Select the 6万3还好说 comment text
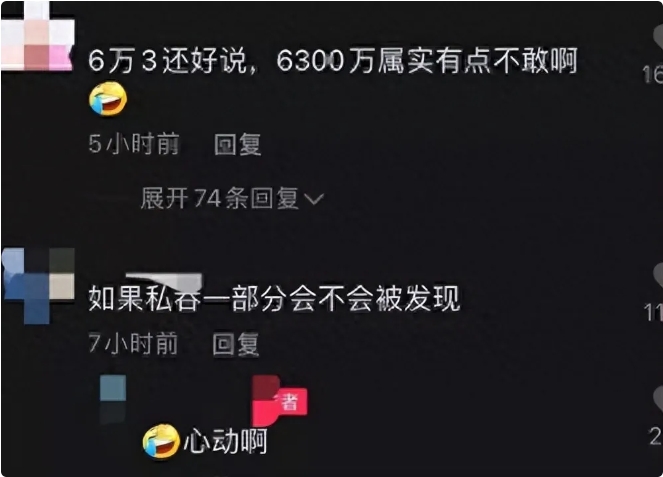Screen dimensions: 663x477 point(333,60)
